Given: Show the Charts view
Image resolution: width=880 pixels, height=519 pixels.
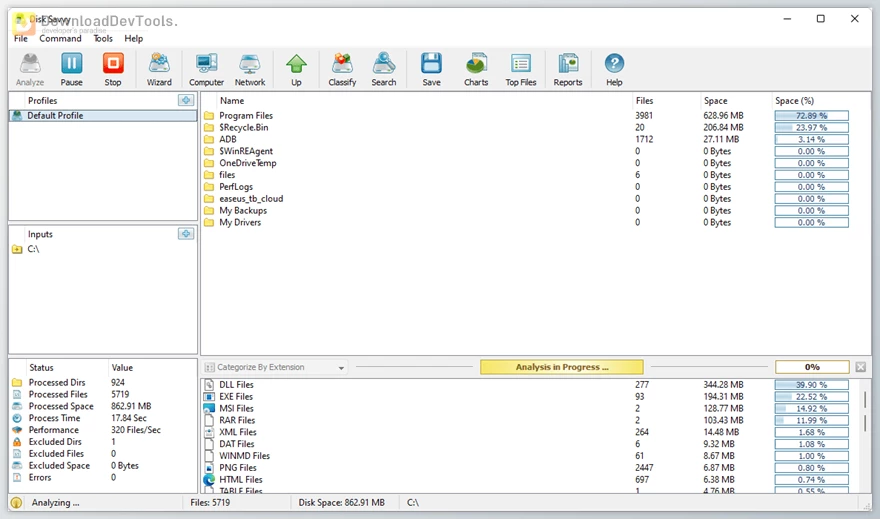Looking at the screenshot, I should (476, 70).
